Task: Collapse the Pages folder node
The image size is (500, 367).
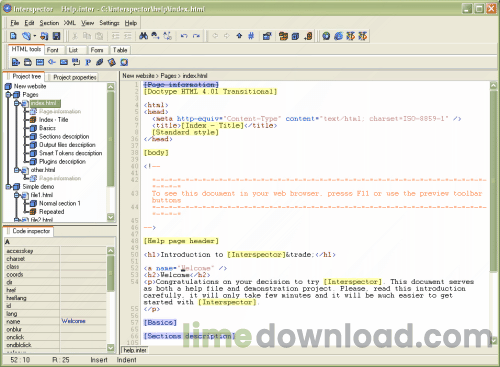Action: tap(8, 95)
